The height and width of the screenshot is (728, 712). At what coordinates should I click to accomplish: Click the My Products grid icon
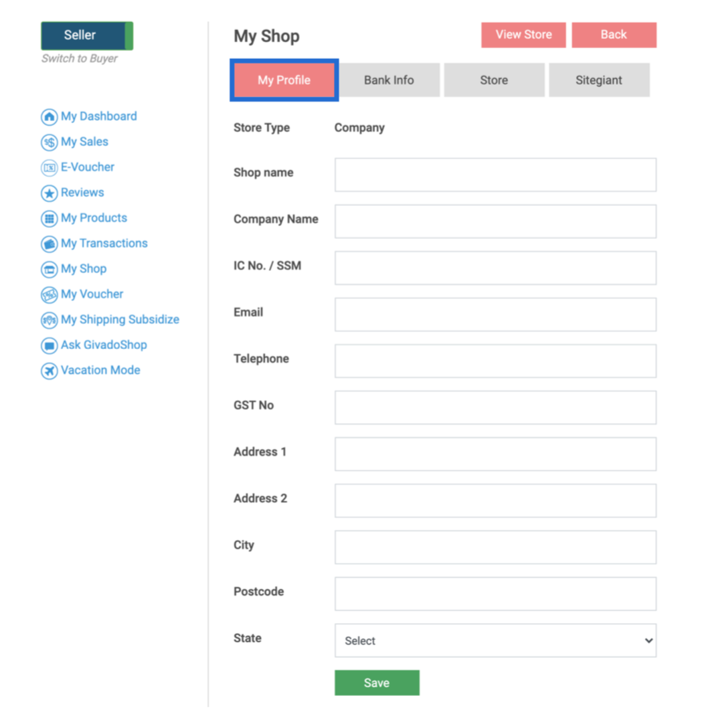49,219
